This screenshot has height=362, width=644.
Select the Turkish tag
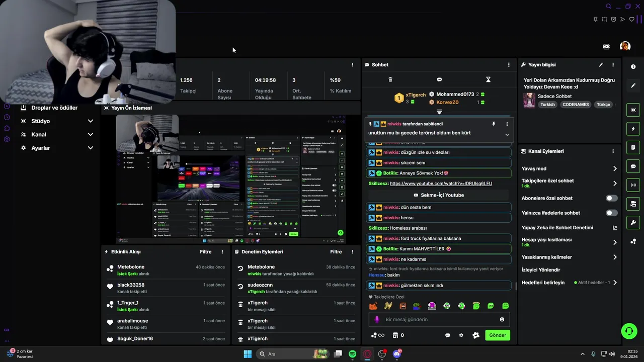pyautogui.click(x=547, y=105)
